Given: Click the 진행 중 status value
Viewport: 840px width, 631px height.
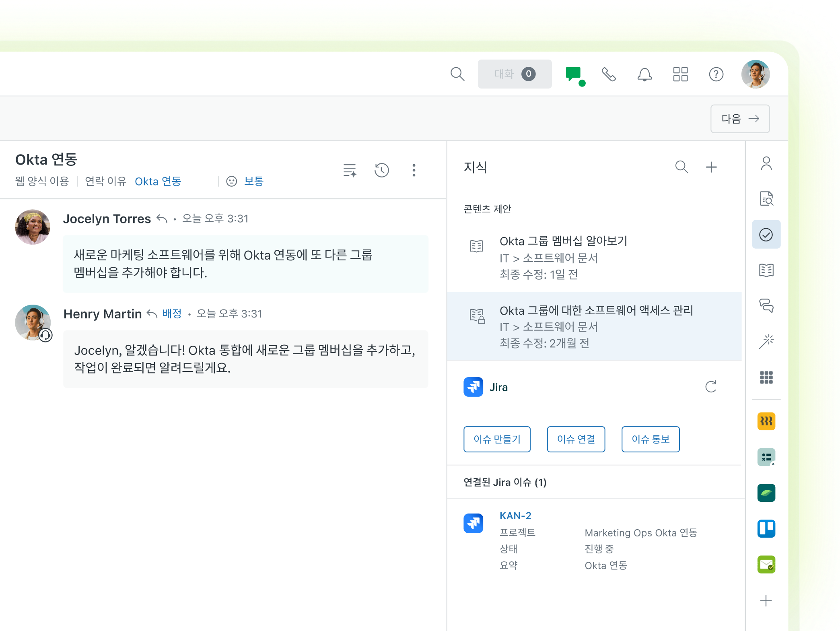Looking at the screenshot, I should click(599, 549).
